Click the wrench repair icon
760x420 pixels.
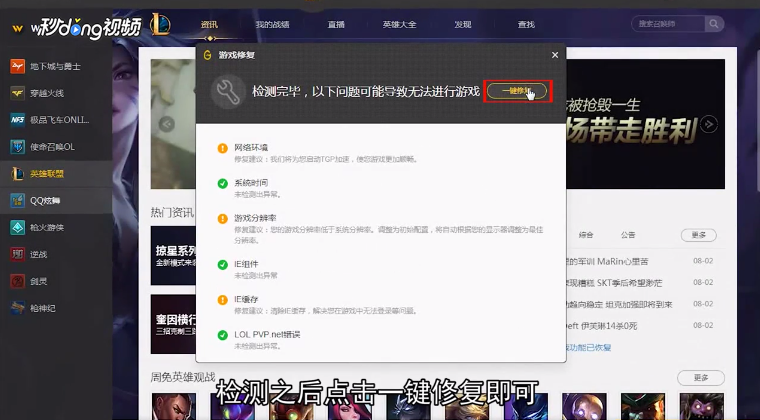click(228, 92)
